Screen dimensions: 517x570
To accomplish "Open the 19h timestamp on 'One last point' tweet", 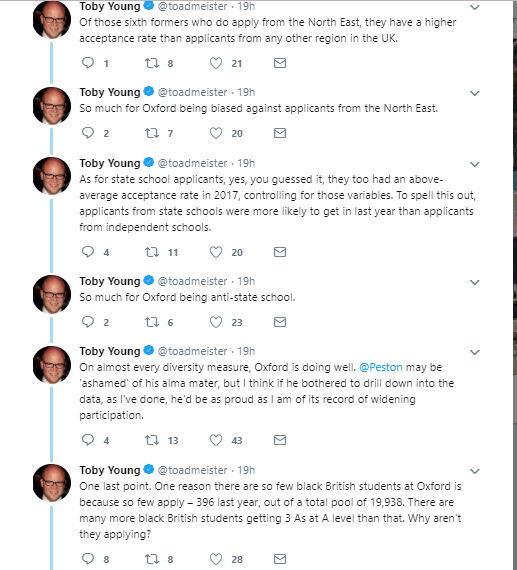I will [x=246, y=470].
